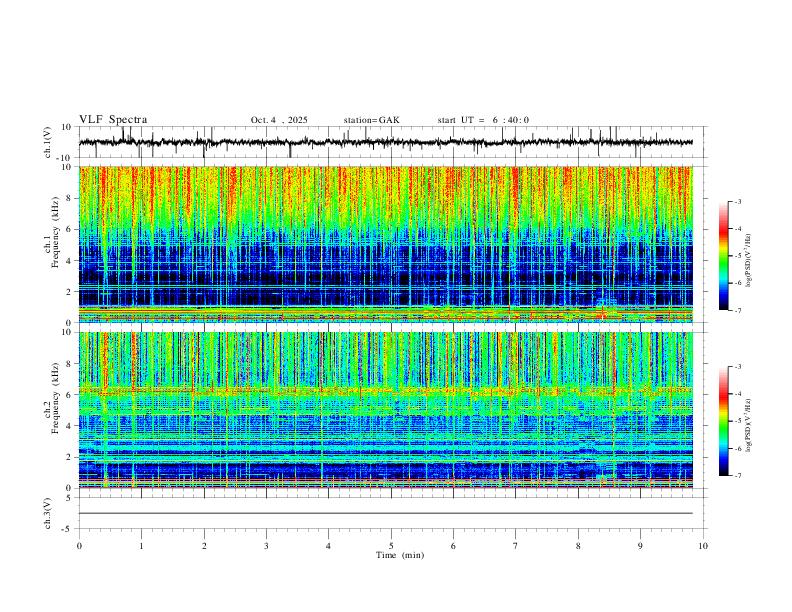792x612 pixels.
Task: Click the "-7" label on the lower color bar
Action: click(x=738, y=475)
